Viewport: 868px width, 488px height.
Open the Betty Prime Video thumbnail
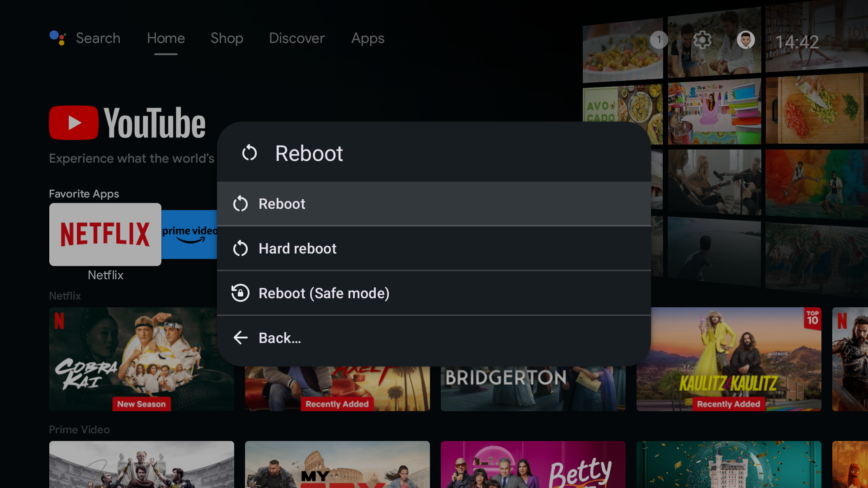(x=533, y=465)
